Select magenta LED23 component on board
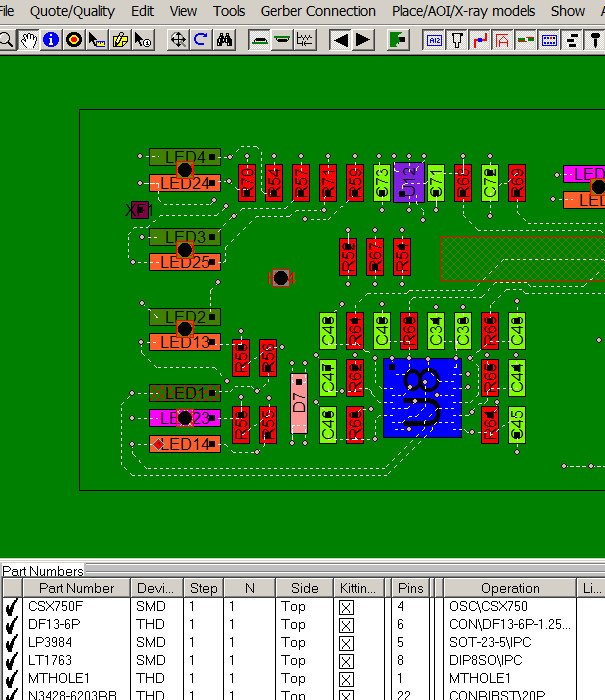Viewport: 605px width, 700px height. click(x=185, y=418)
